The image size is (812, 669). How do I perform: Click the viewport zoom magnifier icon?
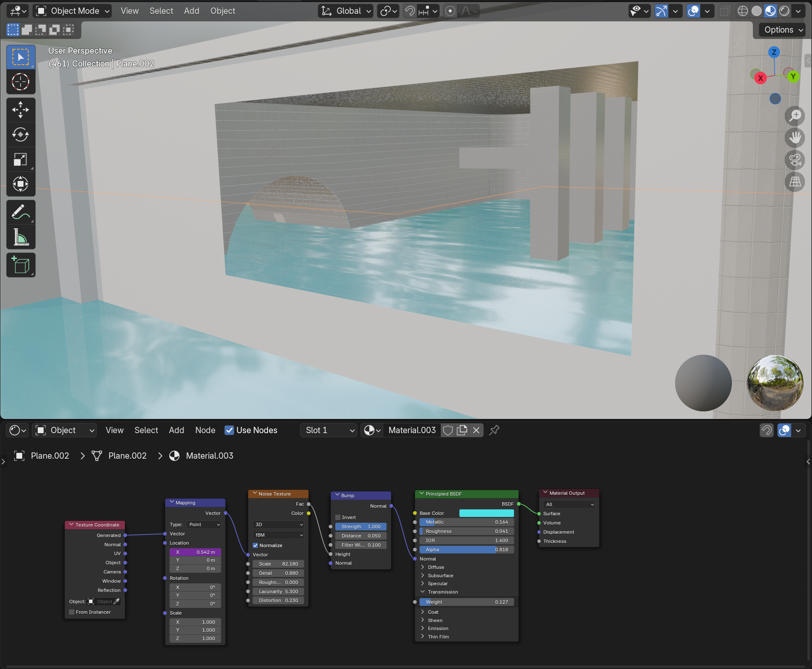tap(795, 116)
